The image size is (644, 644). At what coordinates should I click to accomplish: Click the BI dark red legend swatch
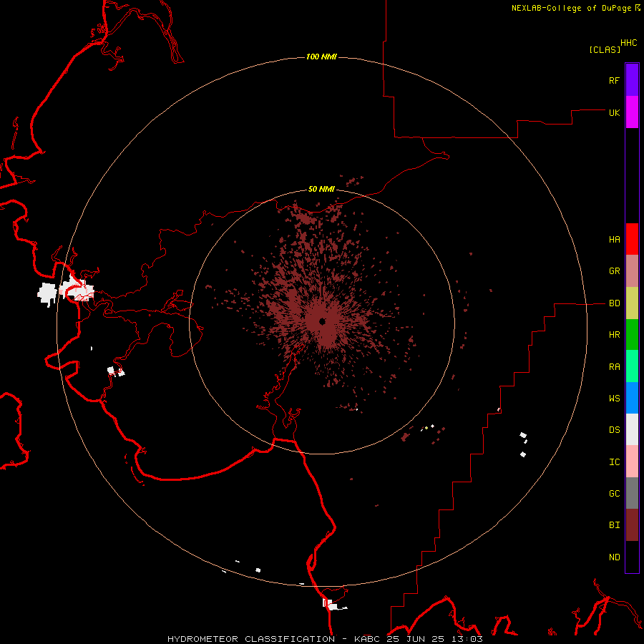click(632, 525)
